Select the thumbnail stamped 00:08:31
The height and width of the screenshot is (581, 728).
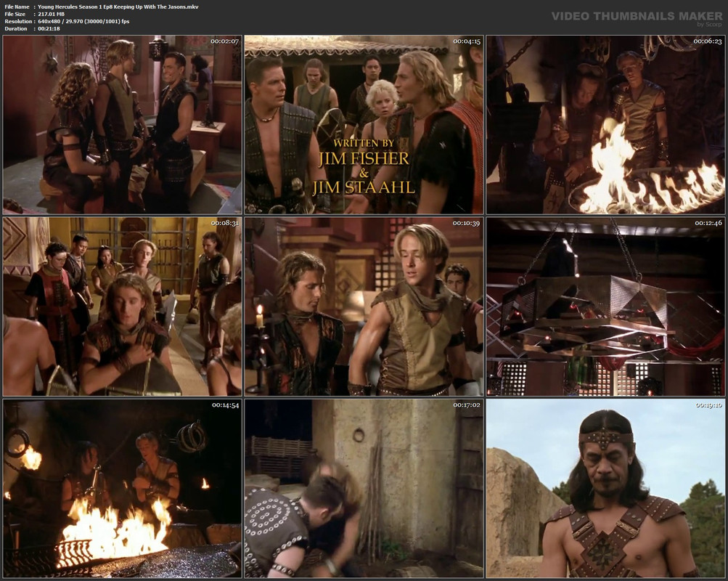122,306
